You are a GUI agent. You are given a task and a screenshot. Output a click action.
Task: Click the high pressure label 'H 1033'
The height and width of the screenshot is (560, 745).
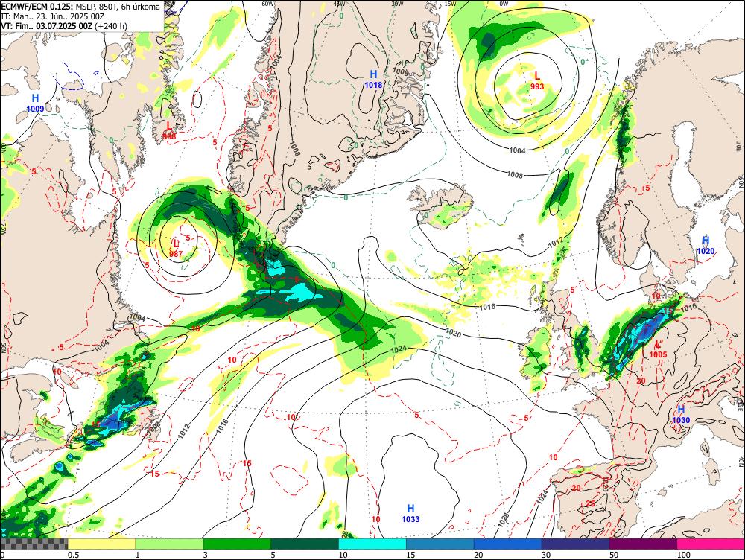(x=410, y=513)
